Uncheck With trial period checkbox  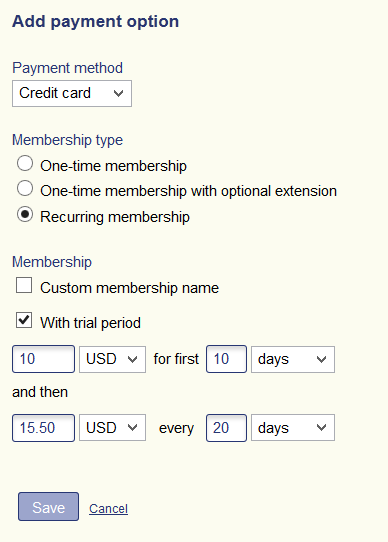tap(24, 320)
